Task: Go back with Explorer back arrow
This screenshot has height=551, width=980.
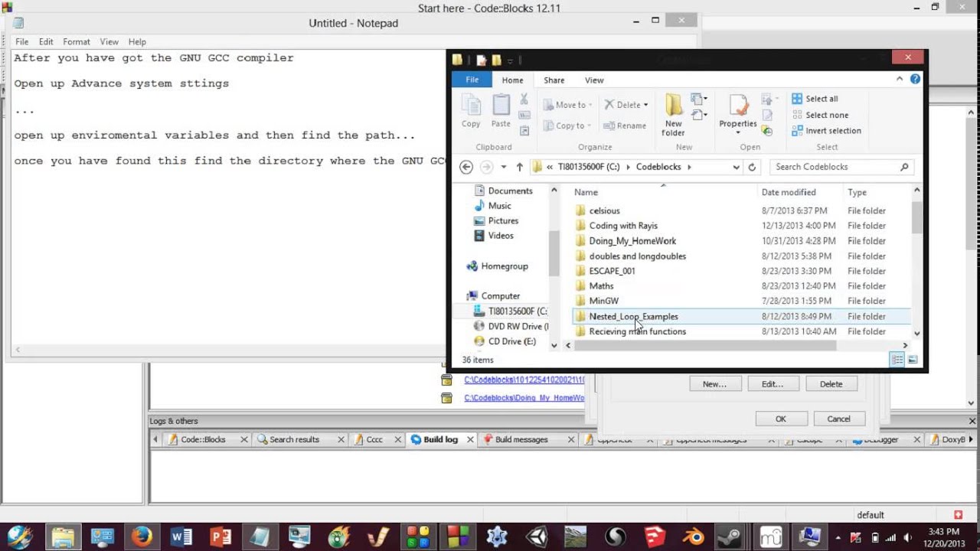Action: coord(466,166)
